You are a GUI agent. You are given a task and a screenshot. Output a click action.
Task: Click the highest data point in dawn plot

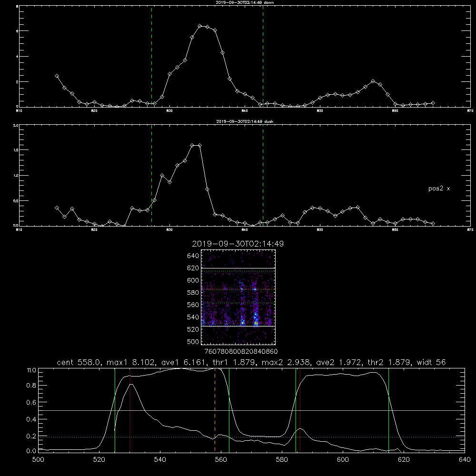[200, 26]
